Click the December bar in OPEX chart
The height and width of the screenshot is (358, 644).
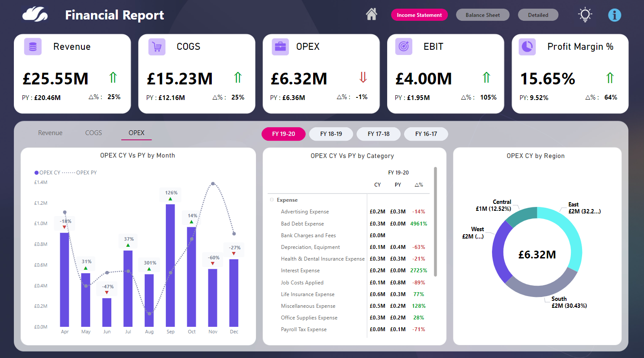pos(234,293)
